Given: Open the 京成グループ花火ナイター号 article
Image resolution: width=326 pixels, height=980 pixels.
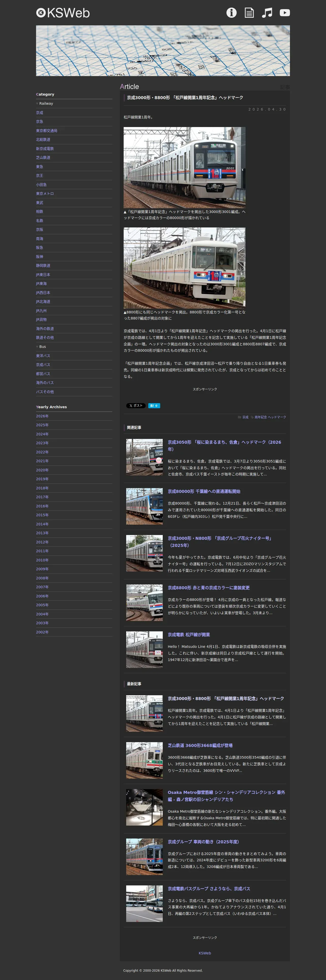Looking at the screenshot, I should [220, 542].
